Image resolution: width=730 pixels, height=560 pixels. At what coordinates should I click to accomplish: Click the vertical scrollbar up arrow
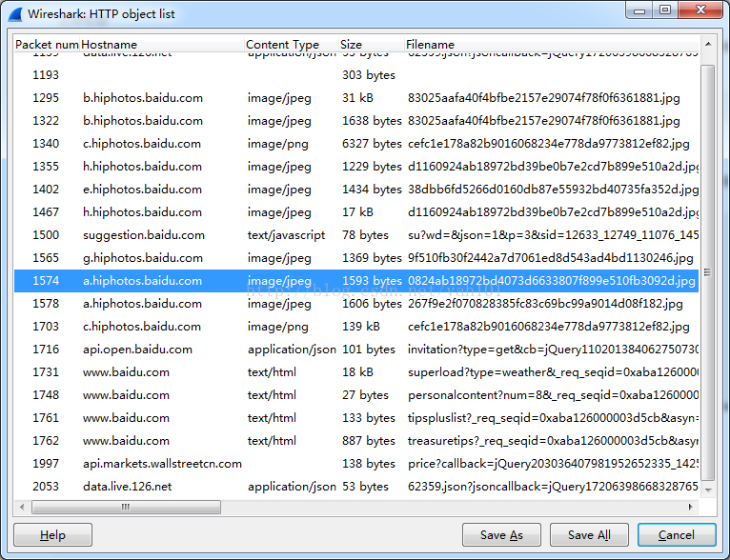pyautogui.click(x=708, y=44)
